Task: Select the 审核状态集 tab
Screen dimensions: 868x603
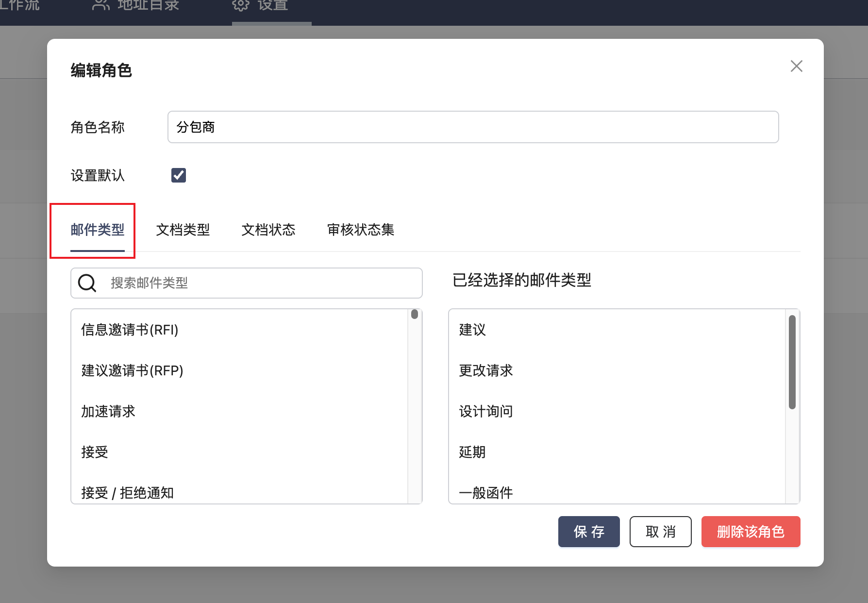Action: pyautogui.click(x=361, y=230)
